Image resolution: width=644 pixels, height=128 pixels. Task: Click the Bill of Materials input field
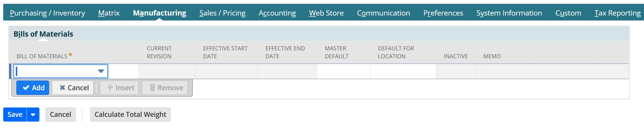pos(55,71)
